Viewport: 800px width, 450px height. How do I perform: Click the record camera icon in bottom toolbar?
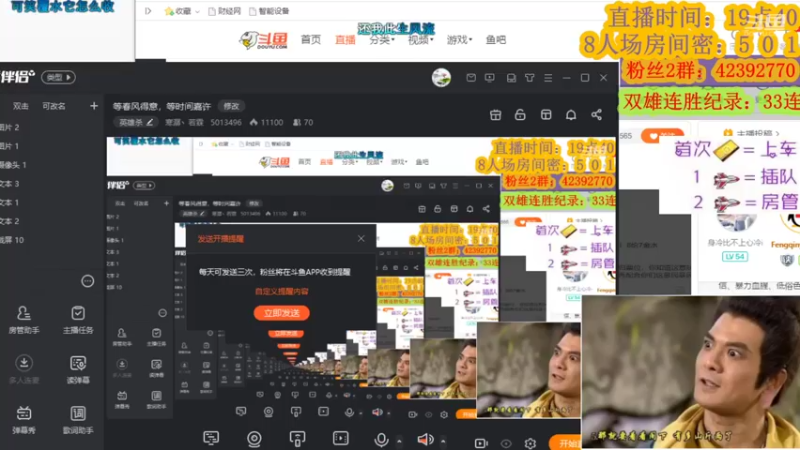[x=481, y=443]
